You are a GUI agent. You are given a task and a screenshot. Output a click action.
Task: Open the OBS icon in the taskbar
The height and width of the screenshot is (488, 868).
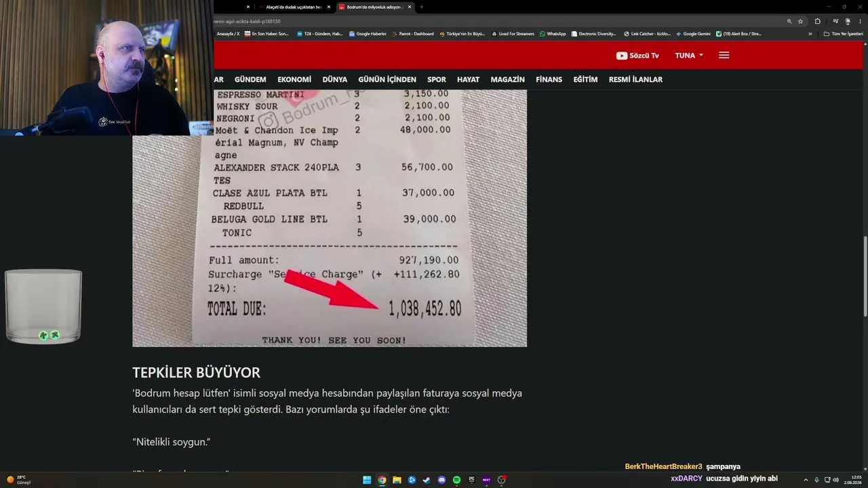pos(501,480)
